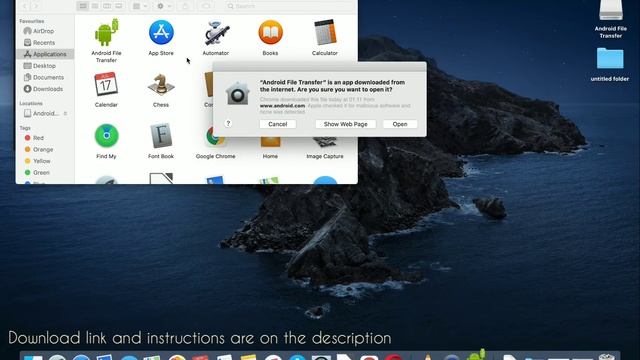Click the www.android.com text in the dialog
The height and width of the screenshot is (360, 640).
[x=282, y=106]
